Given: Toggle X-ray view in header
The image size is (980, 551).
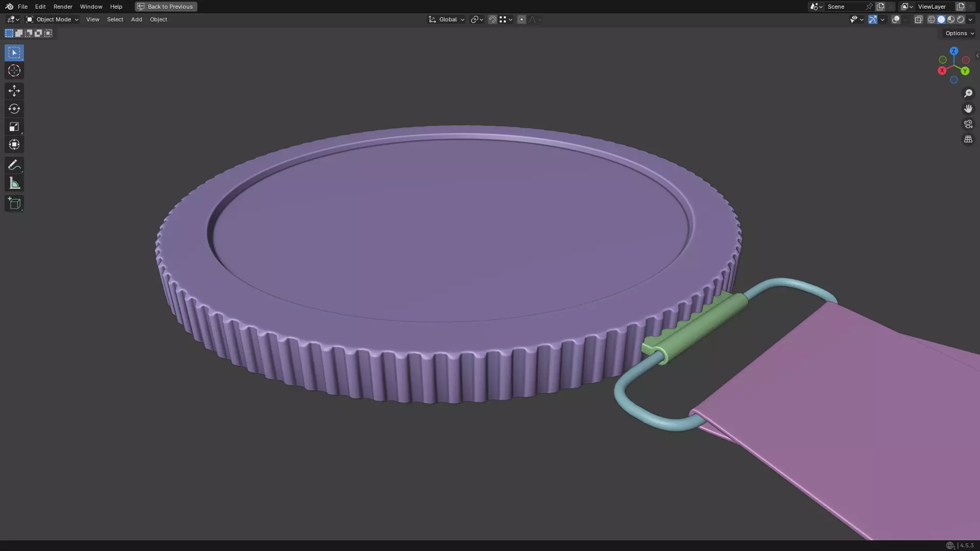Looking at the screenshot, I should (x=918, y=19).
